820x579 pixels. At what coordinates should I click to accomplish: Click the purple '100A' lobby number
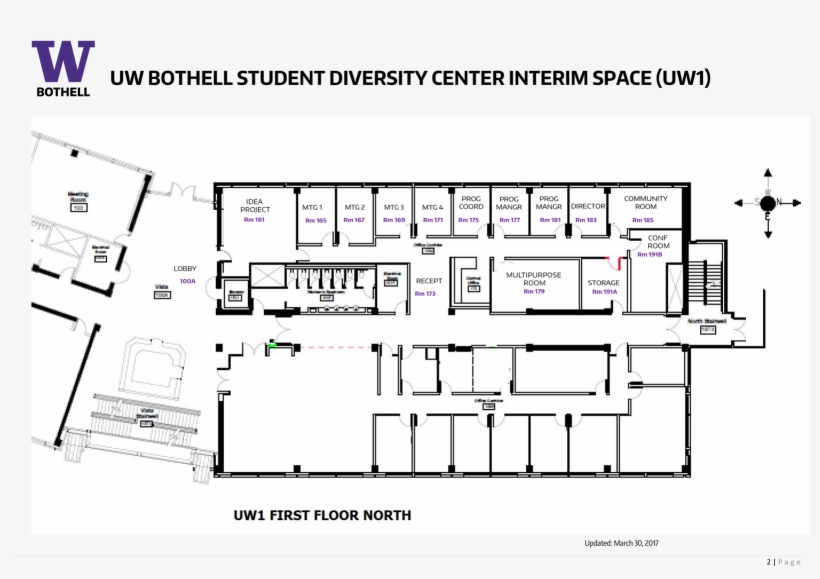(187, 281)
